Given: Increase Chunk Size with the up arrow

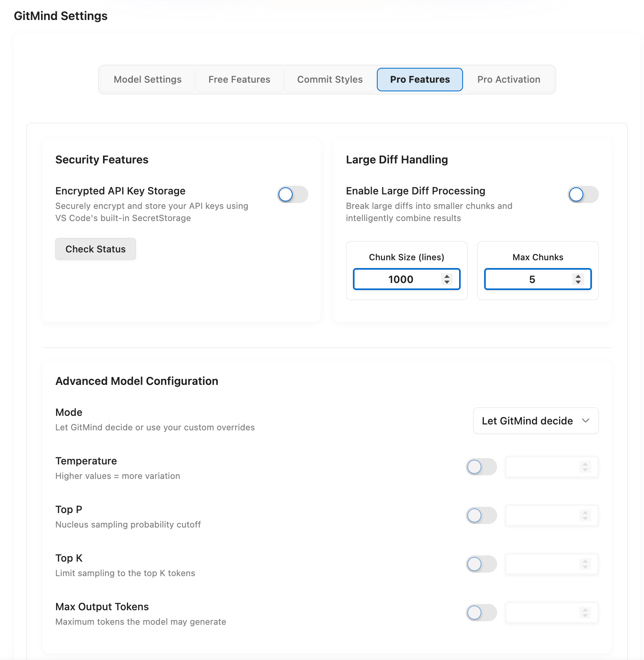Looking at the screenshot, I should tap(447, 276).
